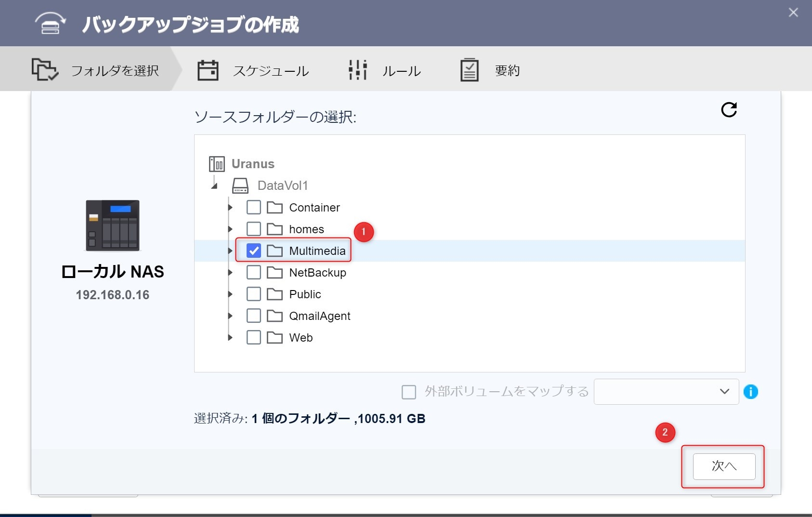The height and width of the screenshot is (517, 812).
Task: Click the folder selection step icon
Action: click(45, 70)
